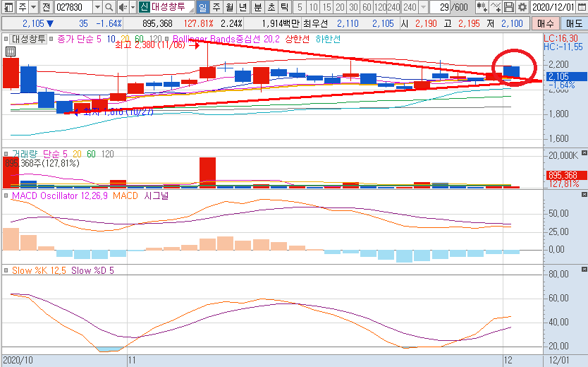Click the add candlestick chart icon

[x=482, y=7]
